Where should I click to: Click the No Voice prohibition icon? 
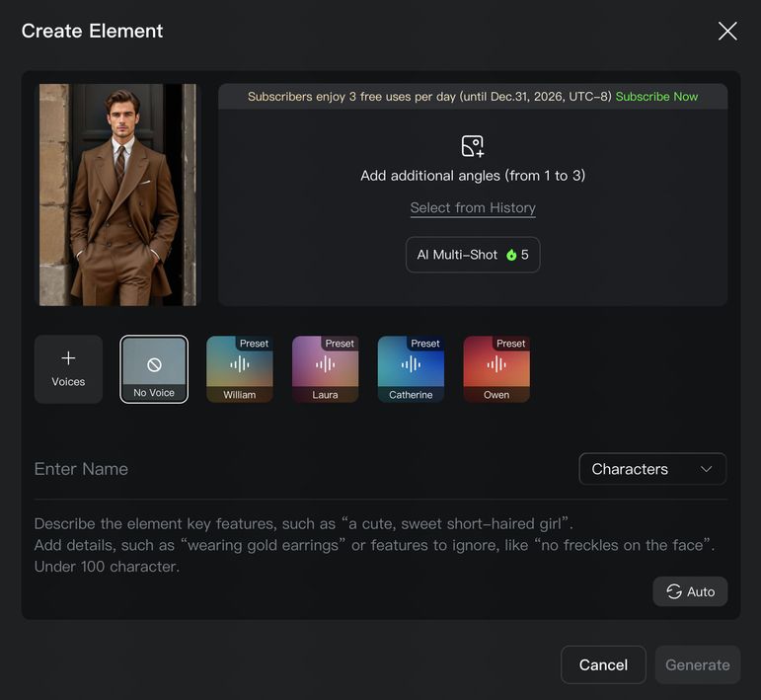pos(154,364)
